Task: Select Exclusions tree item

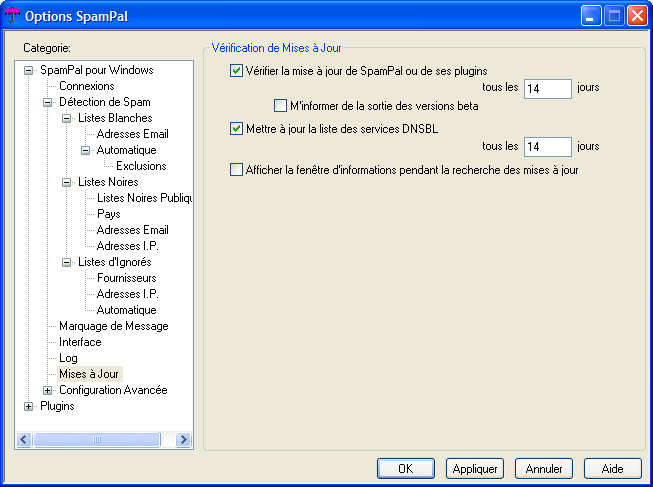Action: [141, 166]
